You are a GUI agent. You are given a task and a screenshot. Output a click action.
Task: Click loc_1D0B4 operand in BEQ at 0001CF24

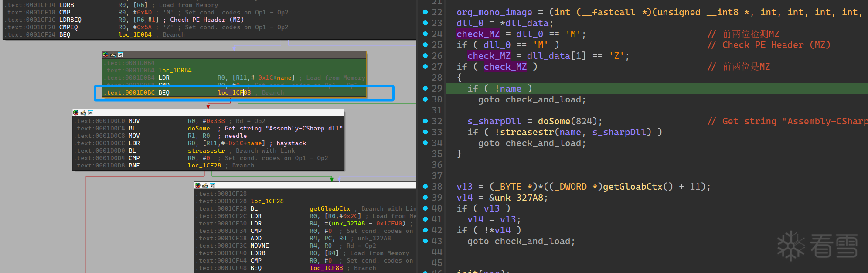coord(135,34)
